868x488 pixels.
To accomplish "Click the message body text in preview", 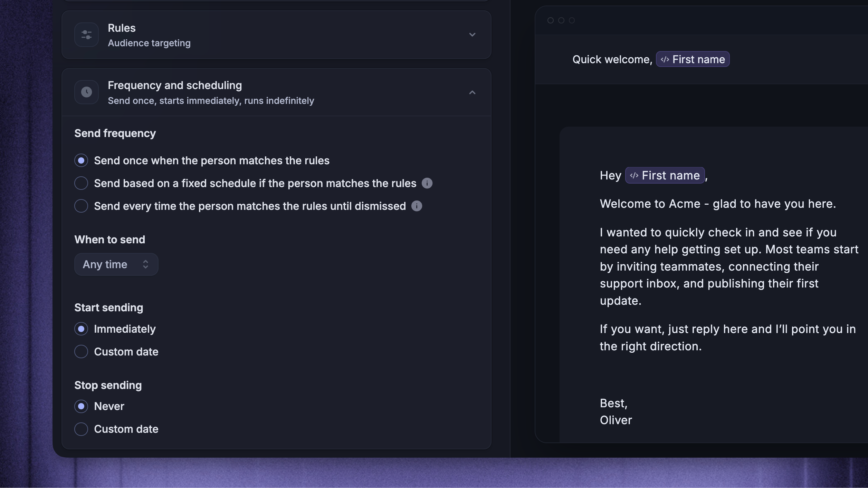I will click(x=729, y=266).
